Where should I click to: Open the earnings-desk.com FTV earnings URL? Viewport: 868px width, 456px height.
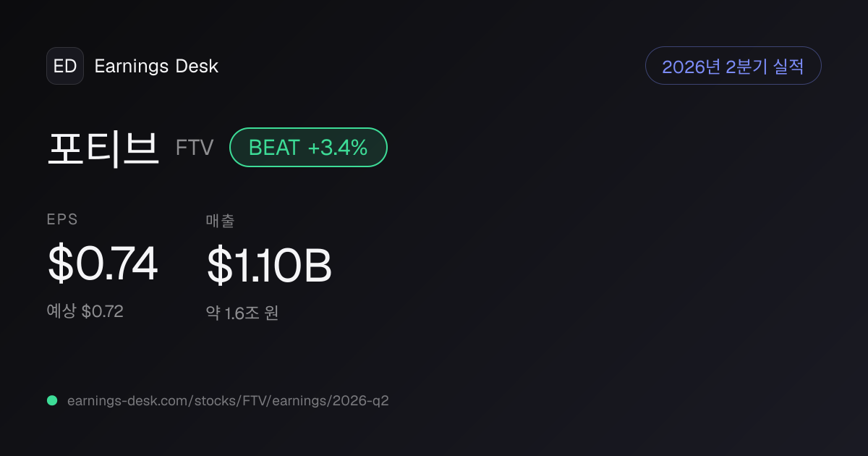(x=228, y=400)
